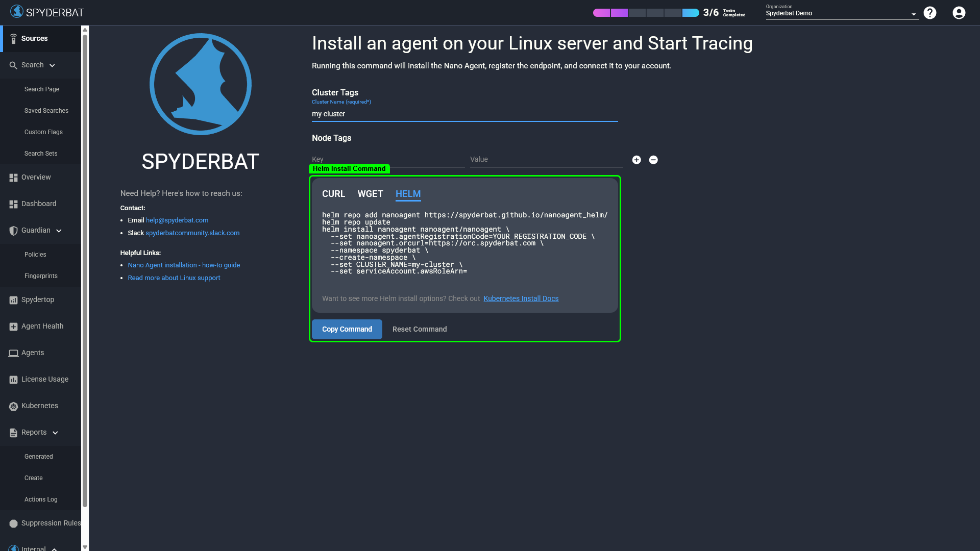
Task: Click the tasks completed progress bar
Action: point(646,12)
